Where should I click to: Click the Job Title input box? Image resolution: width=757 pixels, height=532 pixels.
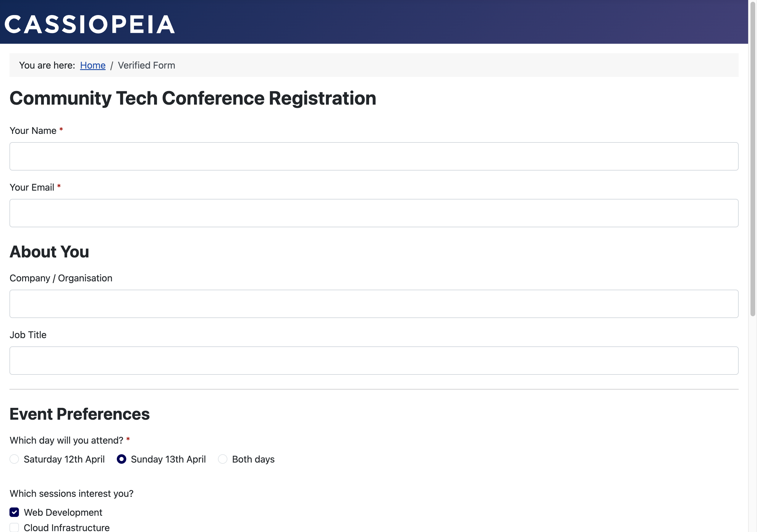click(x=373, y=360)
